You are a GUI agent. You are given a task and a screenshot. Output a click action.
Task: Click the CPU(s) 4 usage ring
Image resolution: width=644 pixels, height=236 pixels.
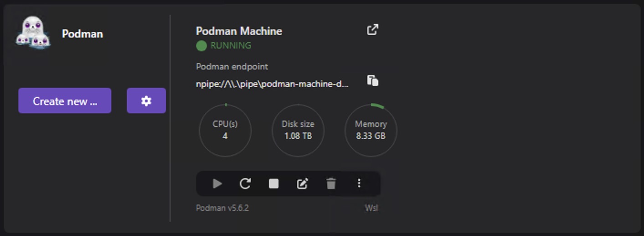coord(225,130)
